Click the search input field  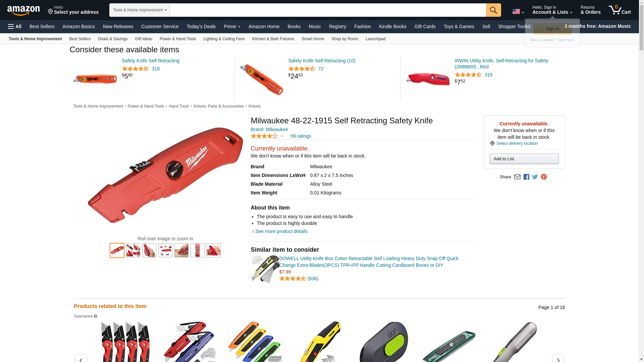point(328,10)
